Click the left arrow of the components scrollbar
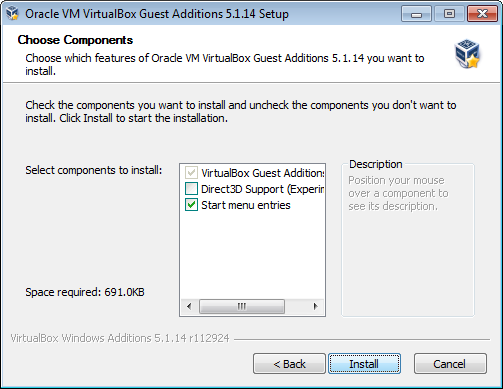The height and width of the screenshot is (389, 503). (189, 306)
